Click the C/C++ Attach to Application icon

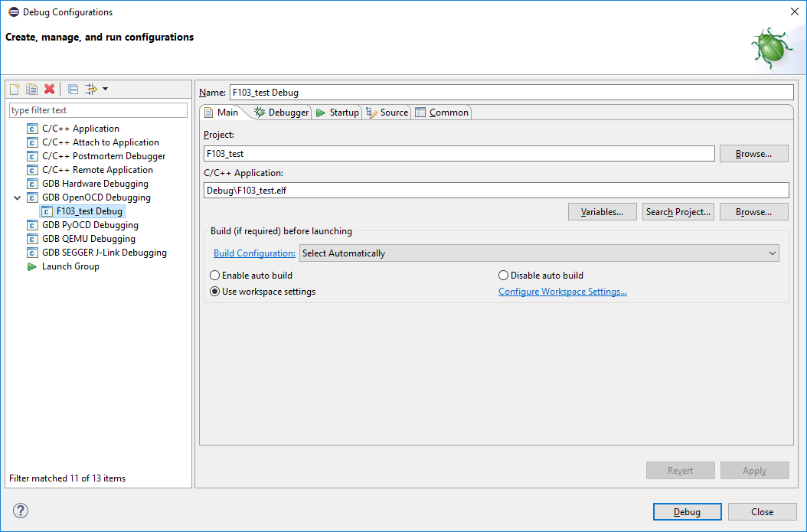pyautogui.click(x=32, y=142)
